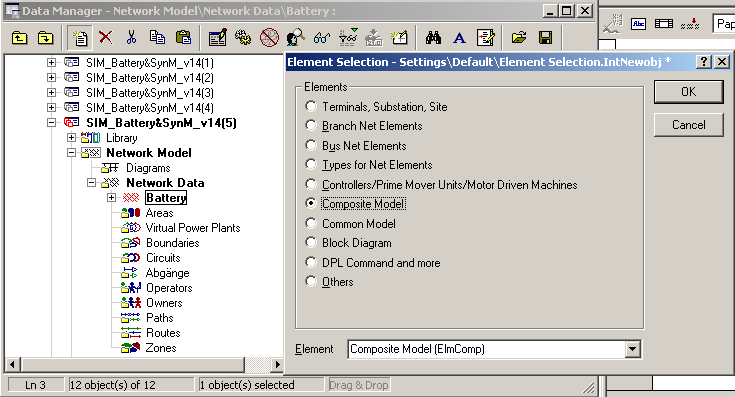Select Boundaries folder in tree
This screenshot has width=735, height=397.
pyautogui.click(x=172, y=243)
